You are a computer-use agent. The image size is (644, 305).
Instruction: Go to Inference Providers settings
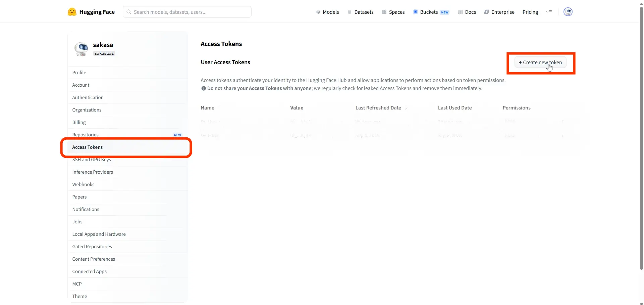(x=127, y=172)
